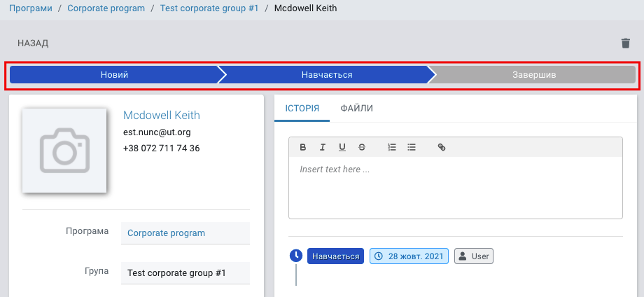
Task: Set status stage to Новий
Action: pos(115,75)
